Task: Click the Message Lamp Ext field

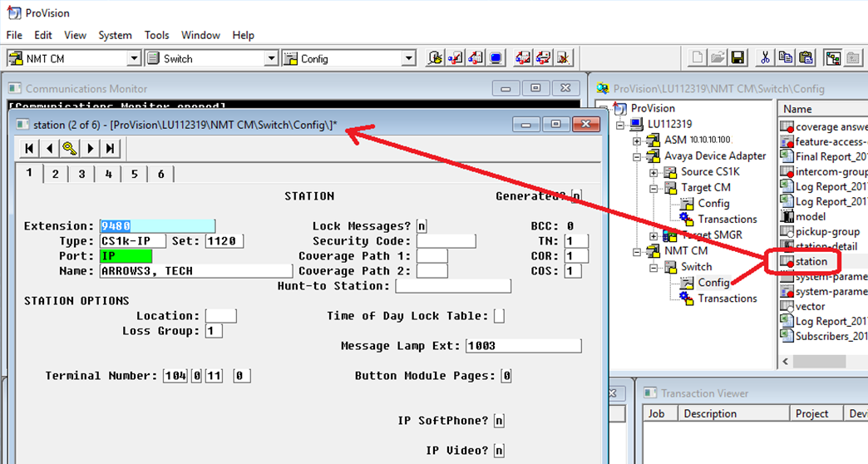Action: pos(524,346)
